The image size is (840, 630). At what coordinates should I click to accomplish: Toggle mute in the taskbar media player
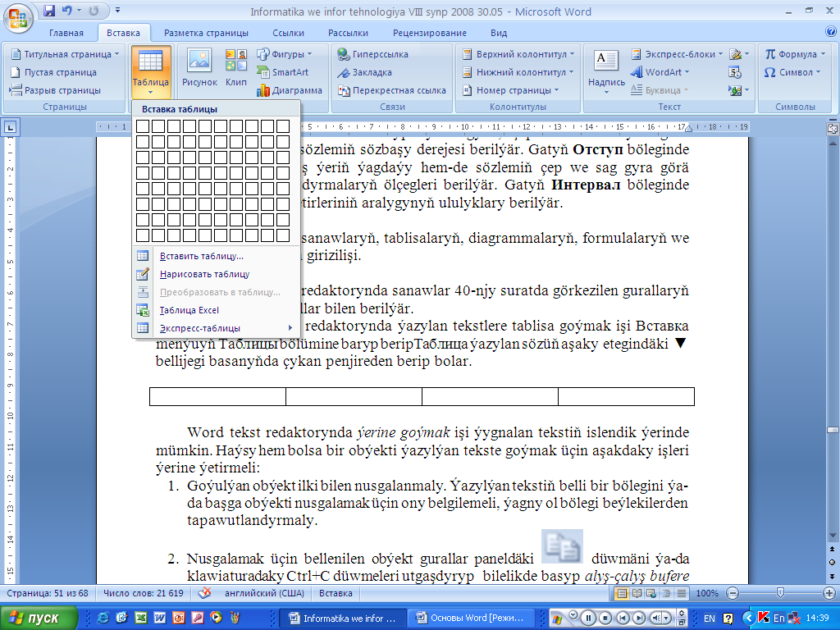pyautogui.click(x=658, y=619)
